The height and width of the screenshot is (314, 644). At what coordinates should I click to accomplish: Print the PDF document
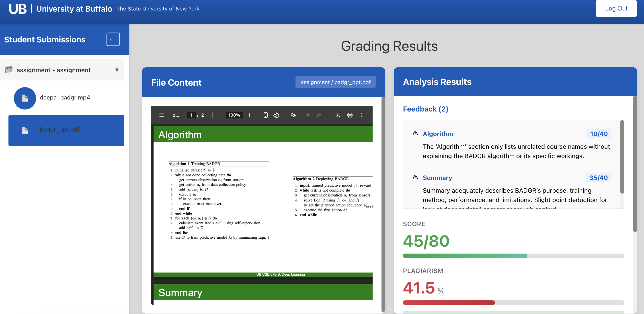pos(350,115)
